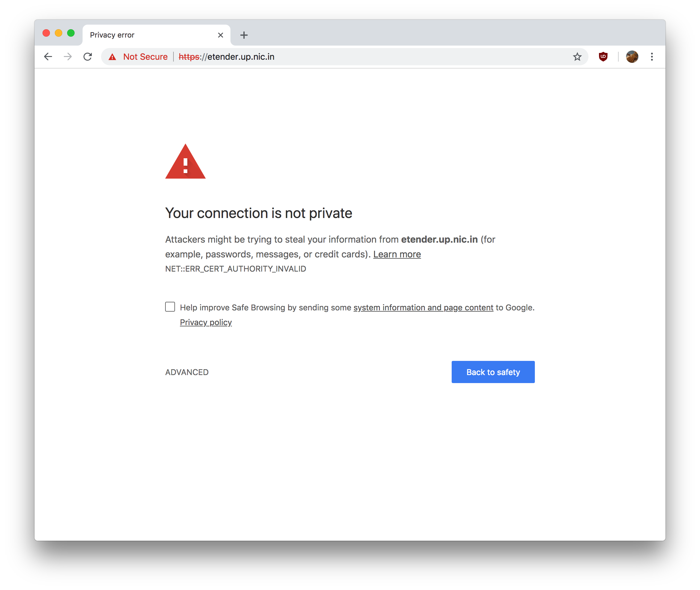
Task: Expand the ADVANCED section
Action: 186,372
